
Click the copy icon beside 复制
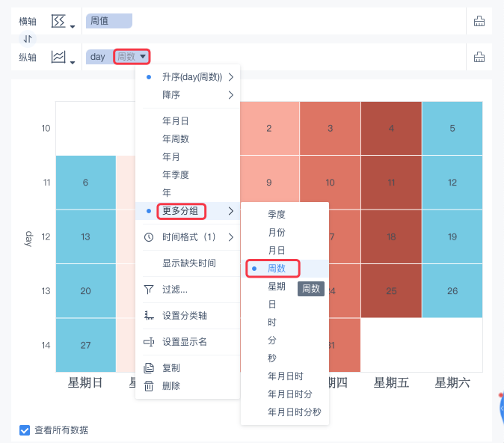coord(149,368)
